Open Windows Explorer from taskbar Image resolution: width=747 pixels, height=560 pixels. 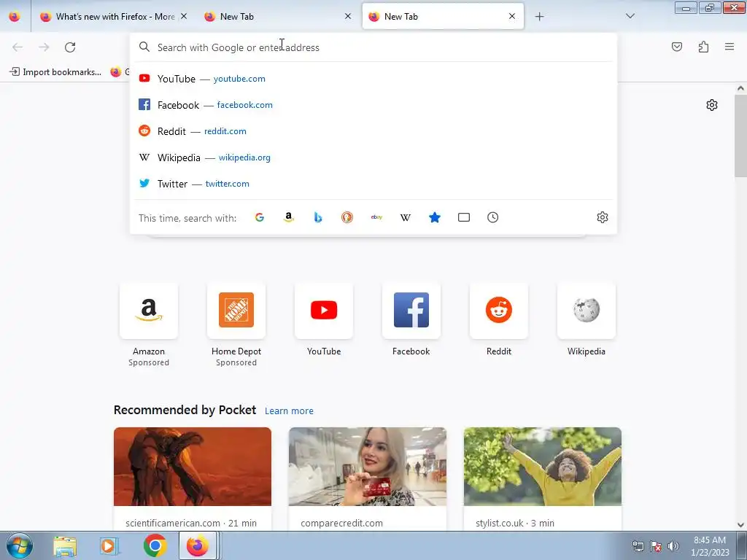(65, 545)
